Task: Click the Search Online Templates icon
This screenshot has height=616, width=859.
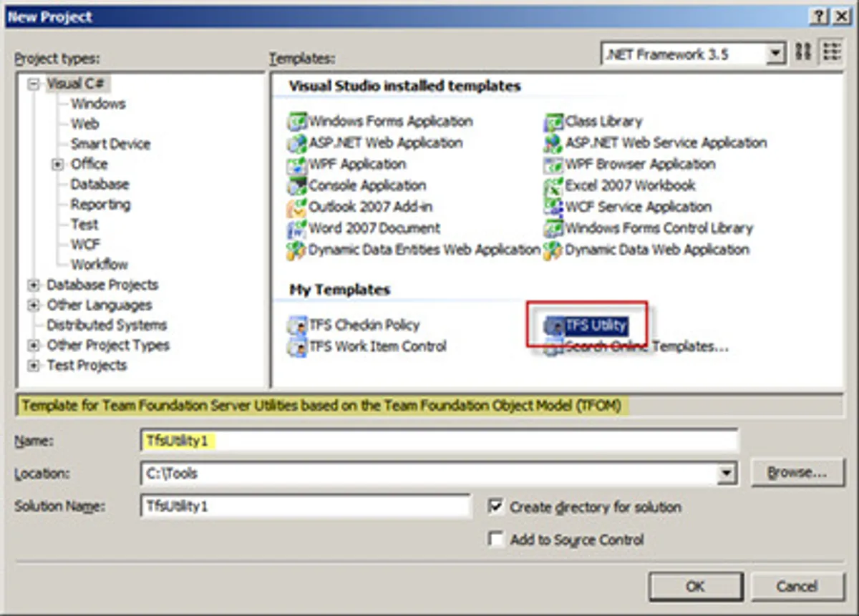Action: 553,347
